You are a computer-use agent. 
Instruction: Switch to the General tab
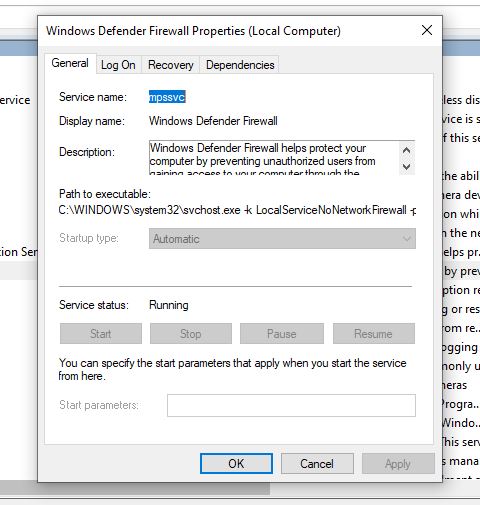point(70,63)
